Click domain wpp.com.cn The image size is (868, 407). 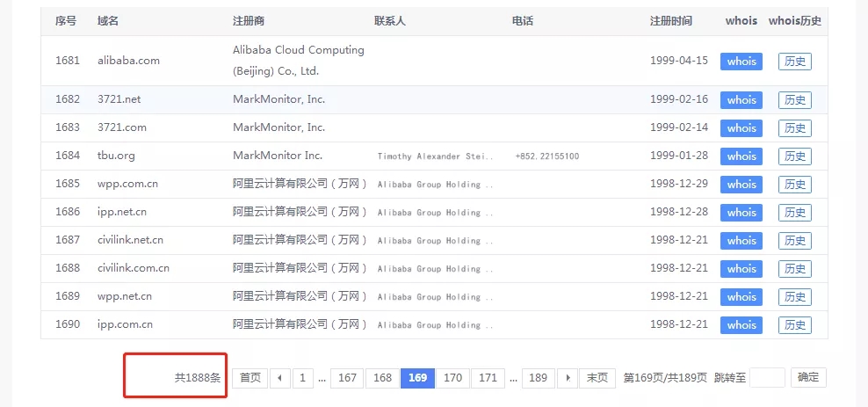click(x=128, y=184)
